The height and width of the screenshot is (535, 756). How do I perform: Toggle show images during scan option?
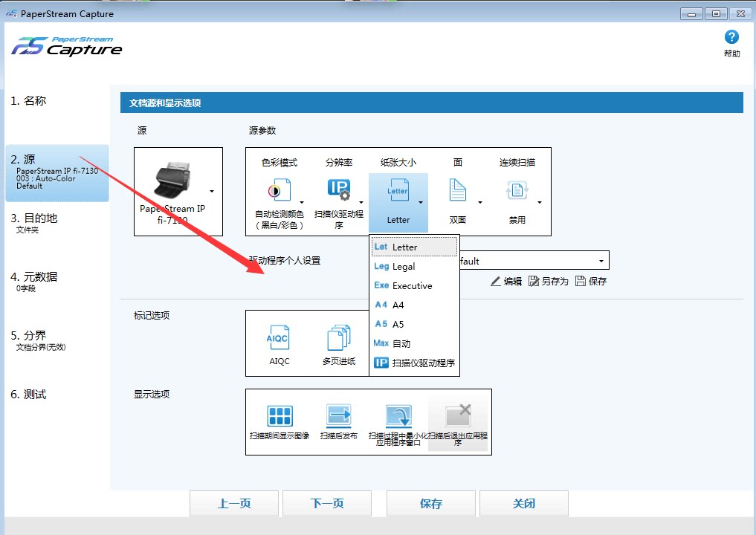(280, 422)
